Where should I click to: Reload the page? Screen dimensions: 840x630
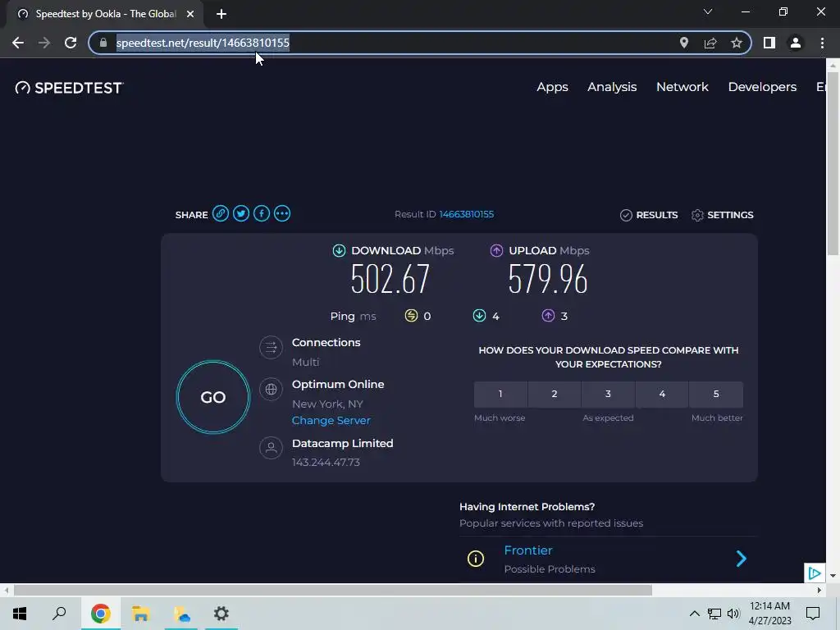point(71,43)
